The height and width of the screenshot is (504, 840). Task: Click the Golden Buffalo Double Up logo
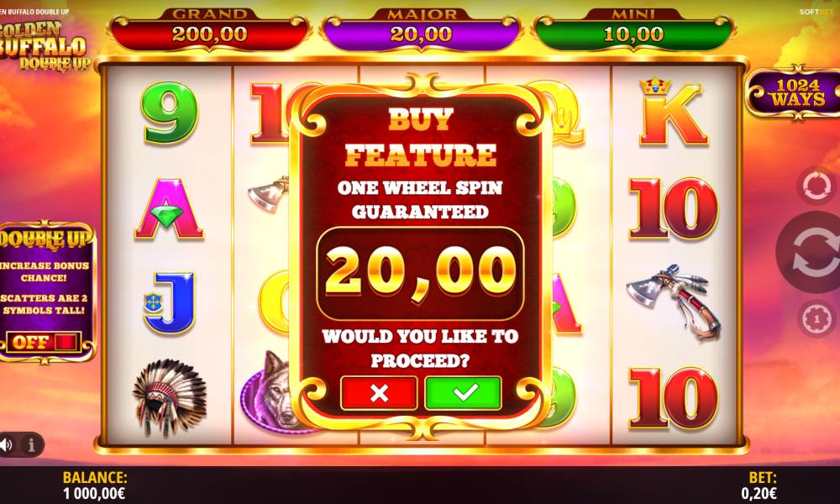click(x=44, y=46)
